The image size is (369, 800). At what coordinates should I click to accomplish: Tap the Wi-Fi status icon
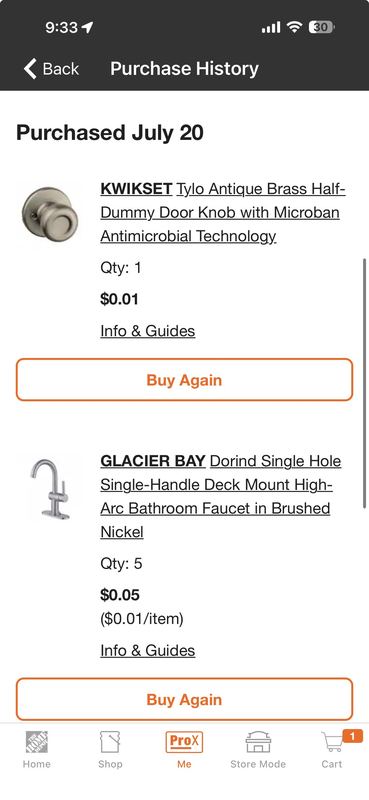click(x=294, y=27)
